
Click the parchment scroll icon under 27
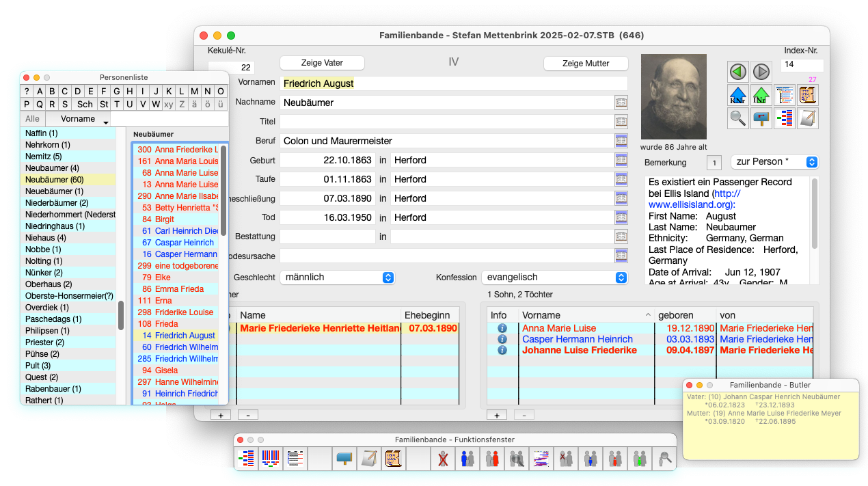[808, 95]
